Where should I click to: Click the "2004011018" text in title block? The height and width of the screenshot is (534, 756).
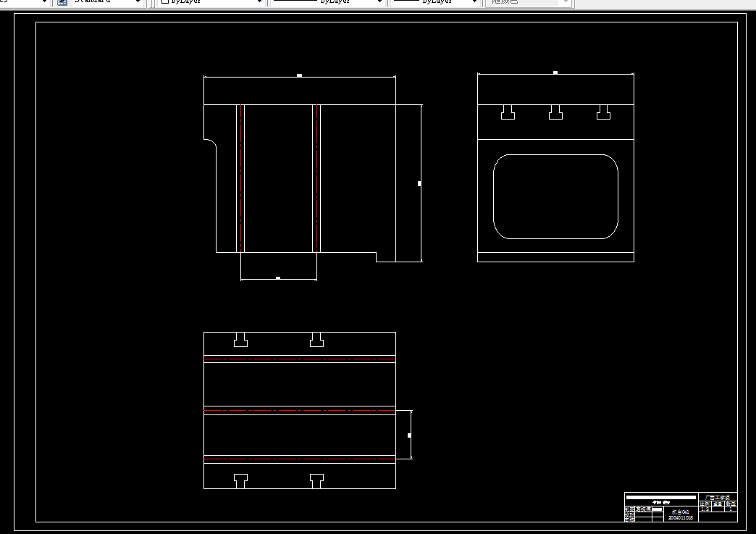[680, 517]
